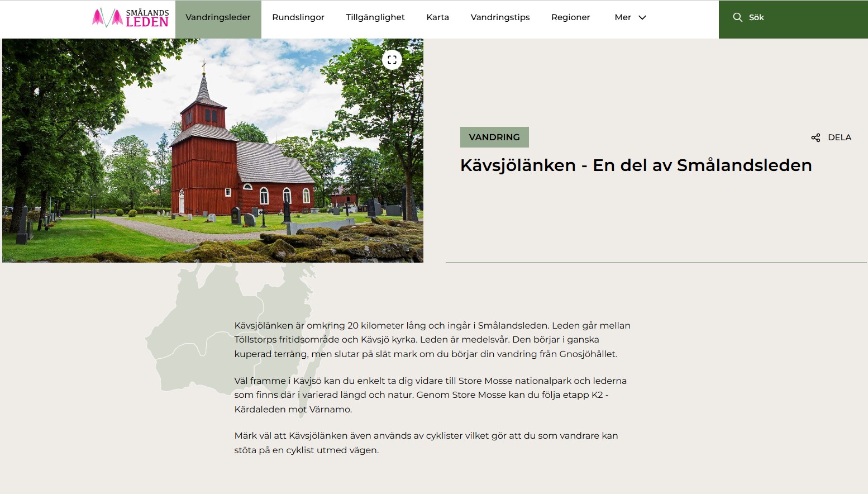Click the Mer menu label
This screenshot has height=494, width=868.
point(622,17)
